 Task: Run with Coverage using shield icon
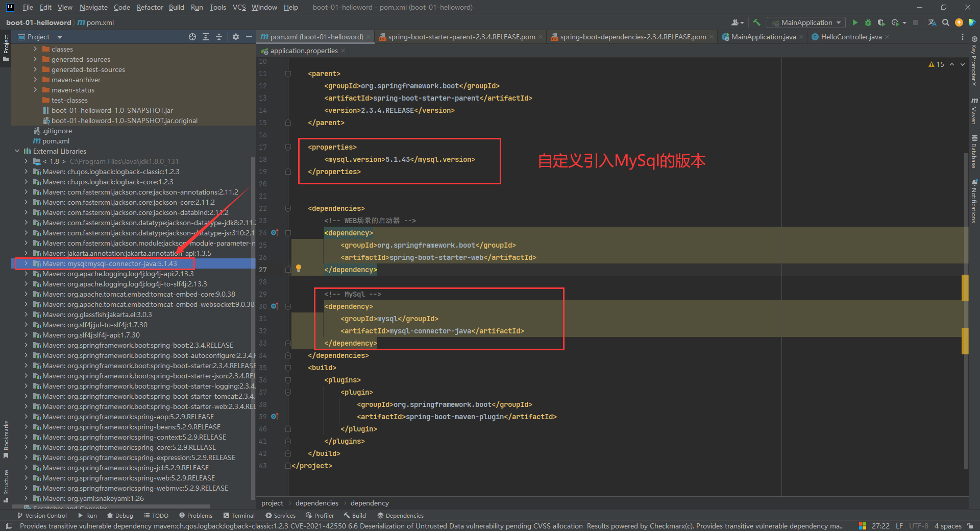coord(881,22)
